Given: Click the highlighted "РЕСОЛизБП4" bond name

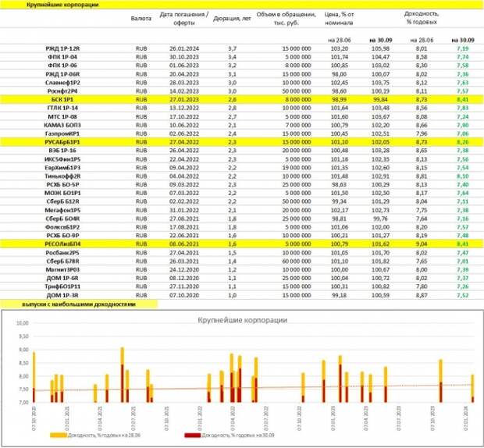Looking at the screenshot, I should (62, 244).
